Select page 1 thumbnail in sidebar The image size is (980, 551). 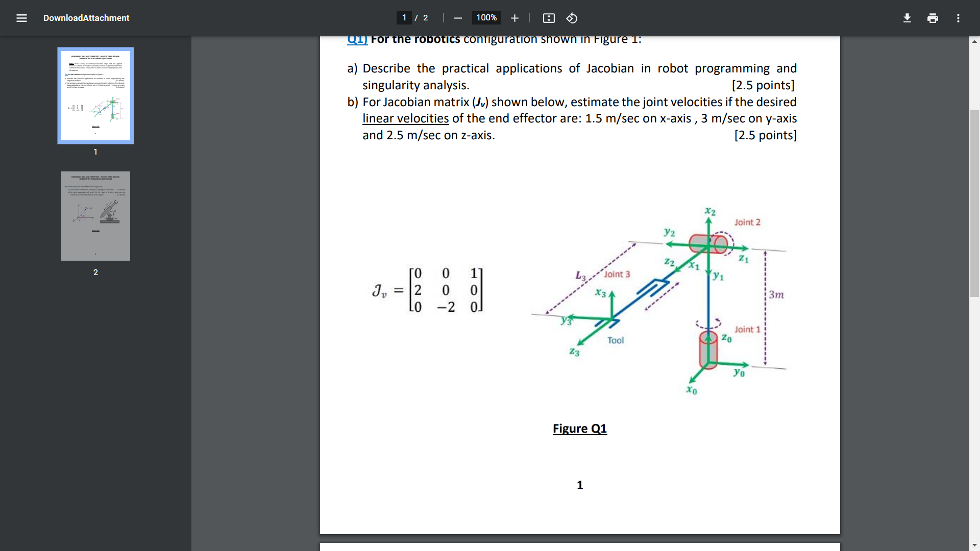[95, 95]
